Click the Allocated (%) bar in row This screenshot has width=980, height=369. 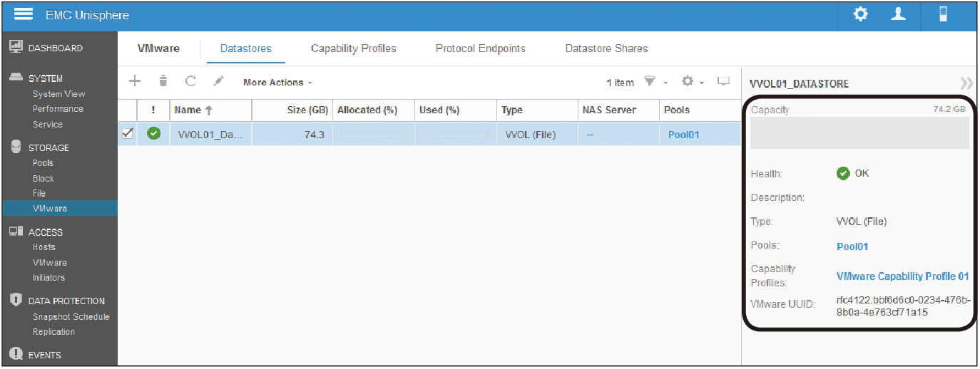pyautogui.click(x=373, y=135)
